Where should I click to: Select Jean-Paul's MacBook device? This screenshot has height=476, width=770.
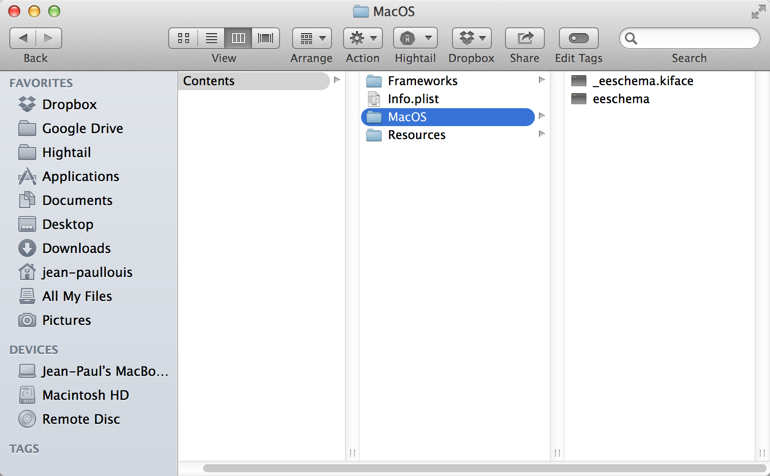[x=93, y=371]
